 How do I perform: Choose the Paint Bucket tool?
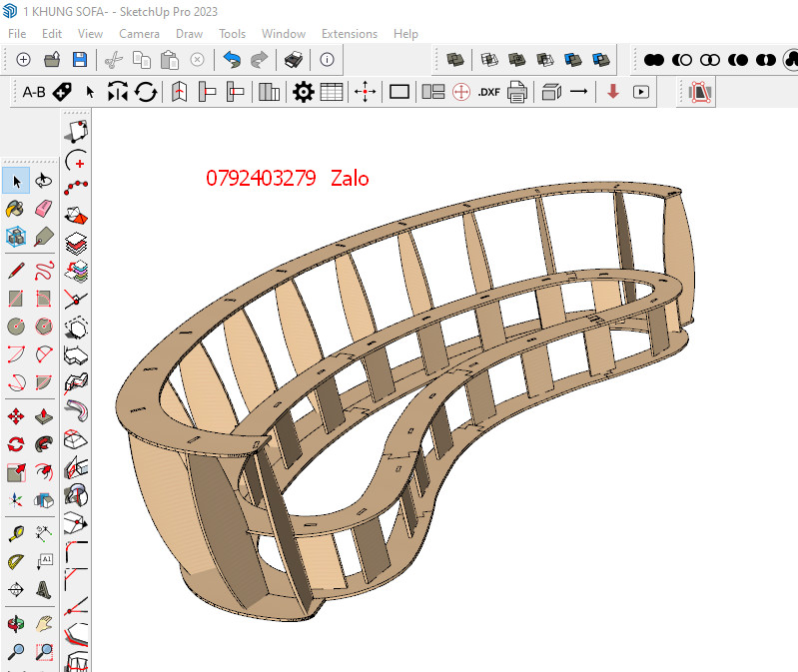(x=16, y=209)
